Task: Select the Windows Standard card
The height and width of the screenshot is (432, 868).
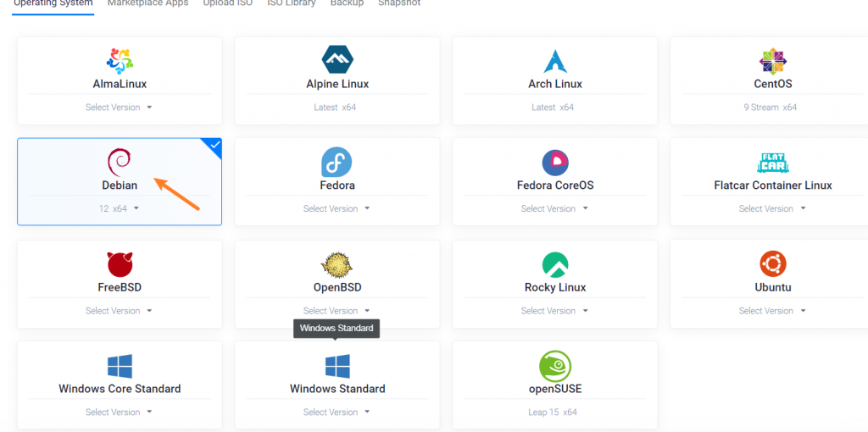Action: (337, 377)
